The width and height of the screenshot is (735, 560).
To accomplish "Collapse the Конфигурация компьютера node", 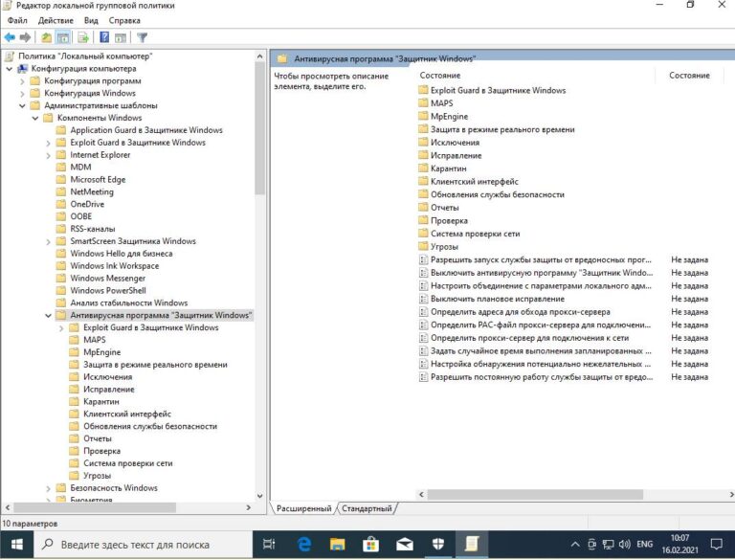I will point(10,69).
